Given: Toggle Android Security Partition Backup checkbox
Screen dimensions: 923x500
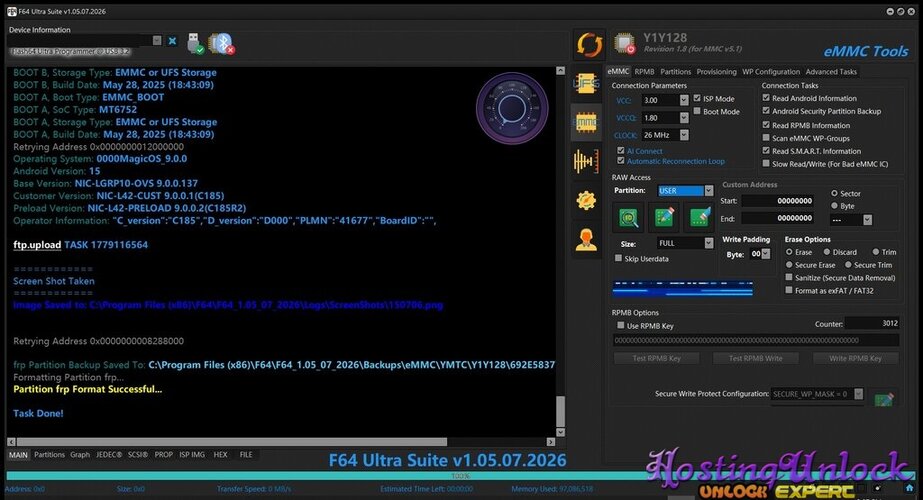Looking at the screenshot, I should click(x=766, y=111).
